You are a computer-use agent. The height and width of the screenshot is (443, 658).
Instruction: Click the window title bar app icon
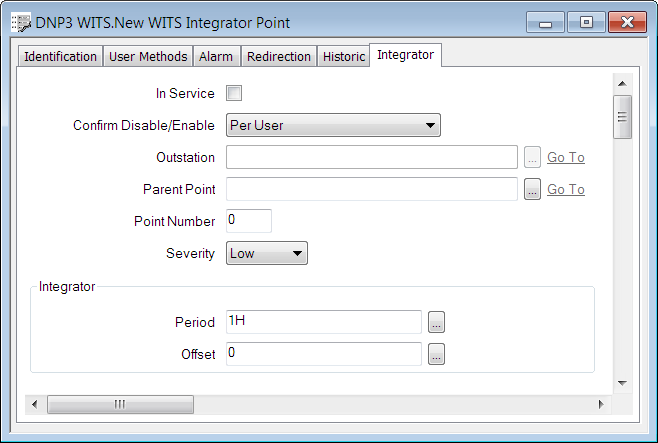19,22
